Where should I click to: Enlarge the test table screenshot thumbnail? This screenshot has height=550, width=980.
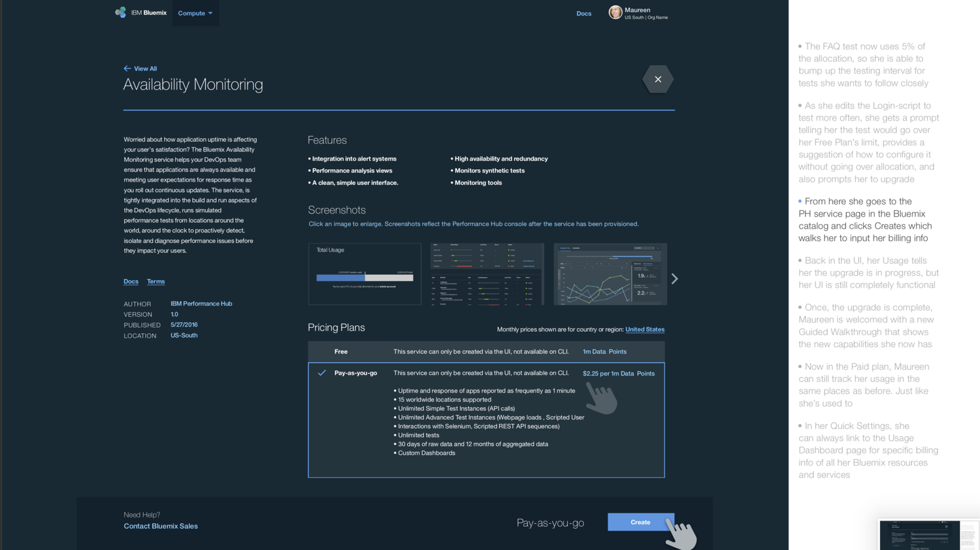pyautogui.click(x=487, y=274)
